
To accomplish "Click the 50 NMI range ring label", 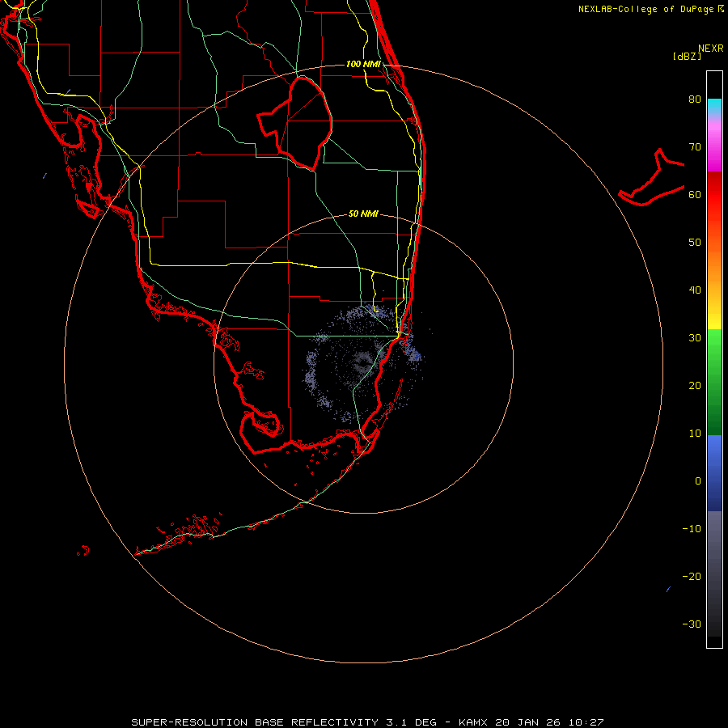I will coord(363,214).
